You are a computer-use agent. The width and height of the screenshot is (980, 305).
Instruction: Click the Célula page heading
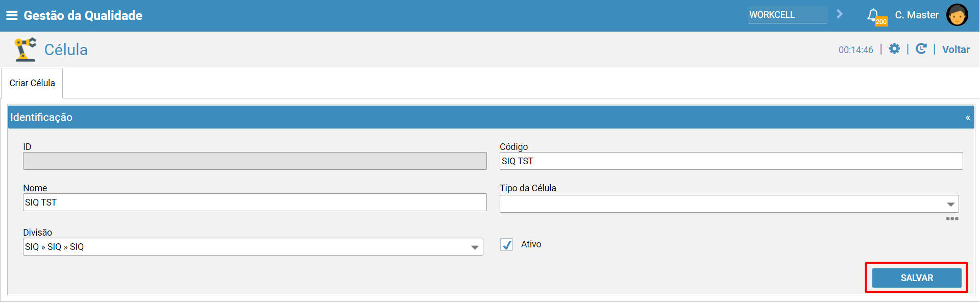click(66, 49)
